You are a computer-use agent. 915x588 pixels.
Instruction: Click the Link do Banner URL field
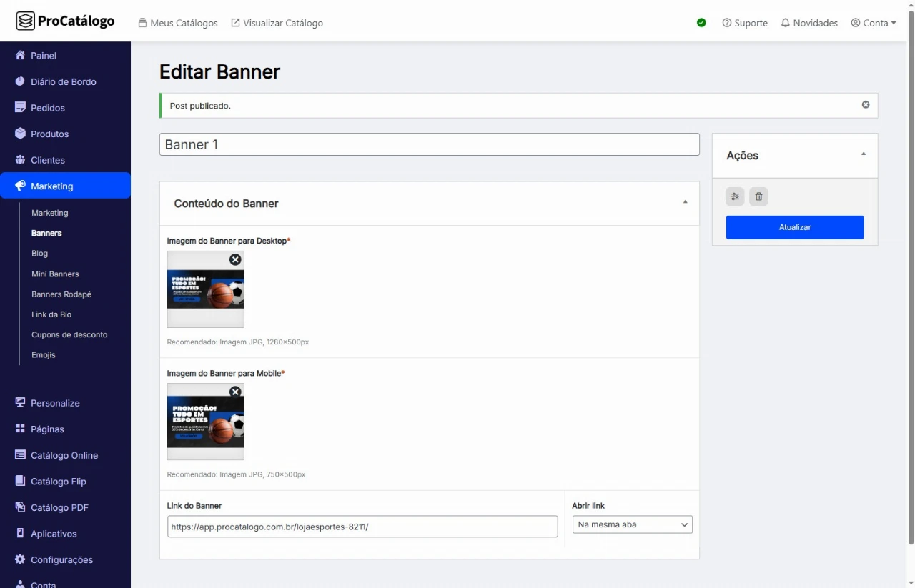(x=362, y=527)
